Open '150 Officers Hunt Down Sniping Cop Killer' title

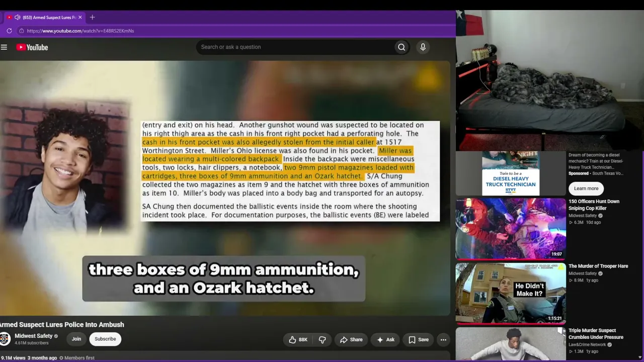[594, 205]
